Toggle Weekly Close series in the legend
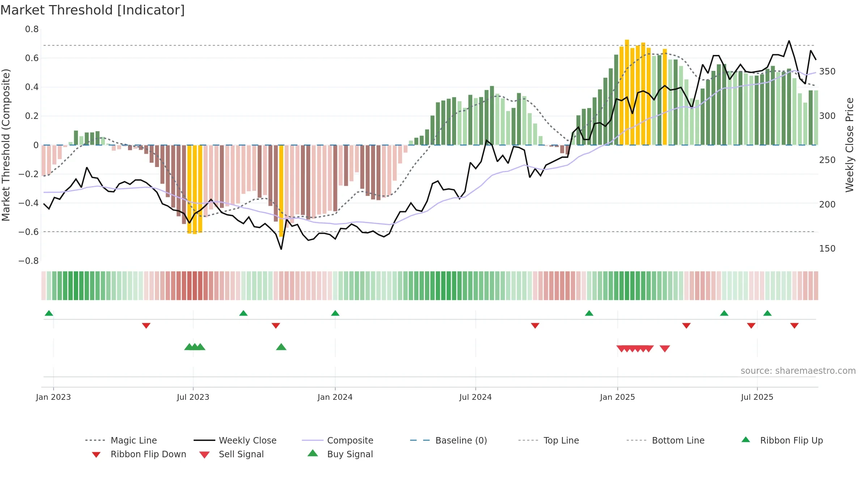Viewport: 868px width, 488px height. [235, 440]
